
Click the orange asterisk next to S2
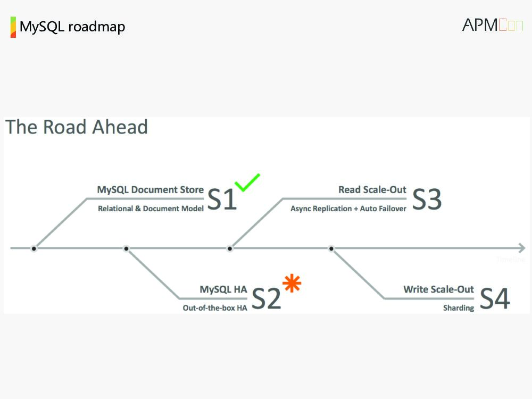click(292, 283)
